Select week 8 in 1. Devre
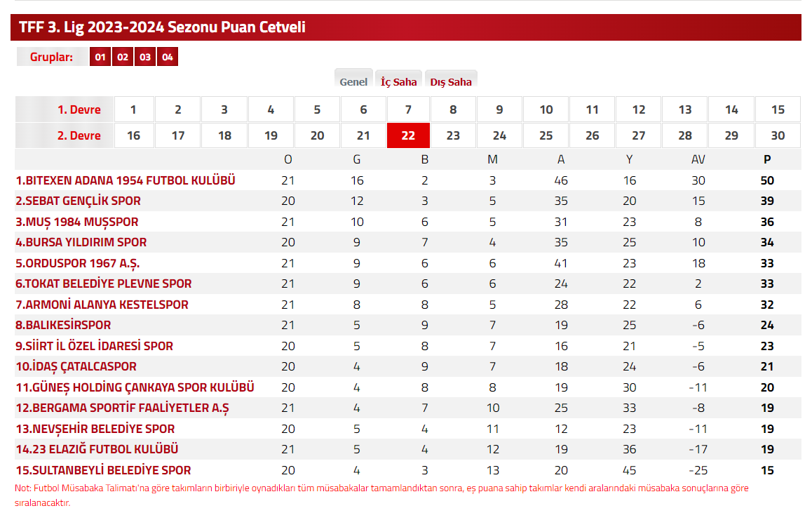Screen dimensions: 812x520 coord(453,109)
